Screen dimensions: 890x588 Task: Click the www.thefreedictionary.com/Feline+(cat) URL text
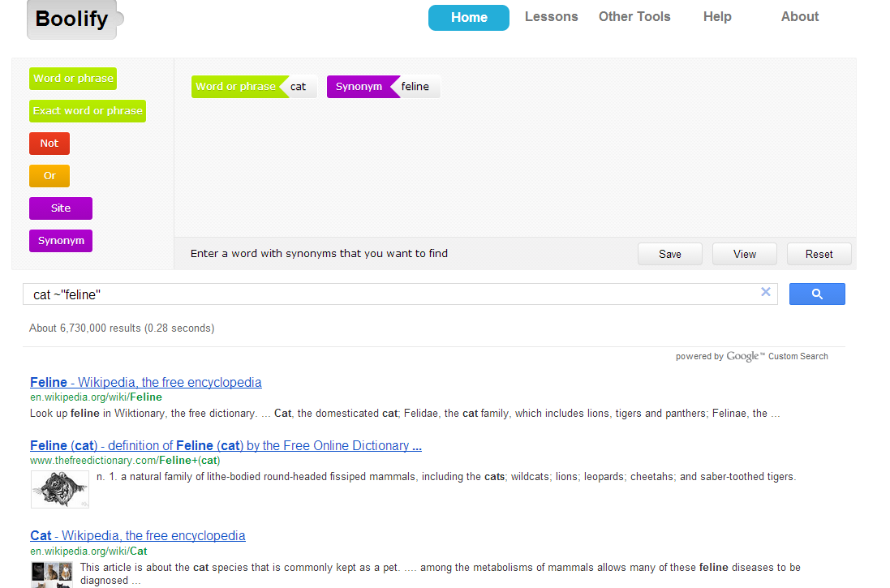point(125,461)
